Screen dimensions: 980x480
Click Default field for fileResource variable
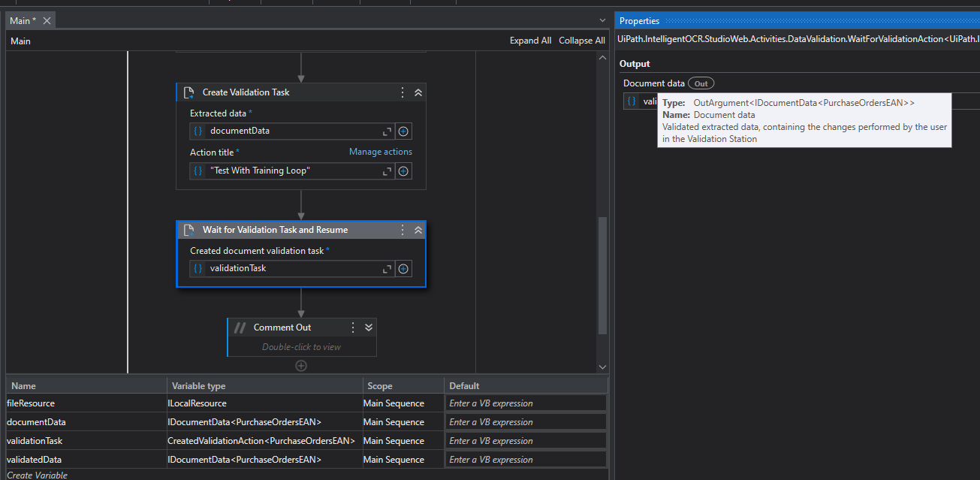tap(526, 403)
